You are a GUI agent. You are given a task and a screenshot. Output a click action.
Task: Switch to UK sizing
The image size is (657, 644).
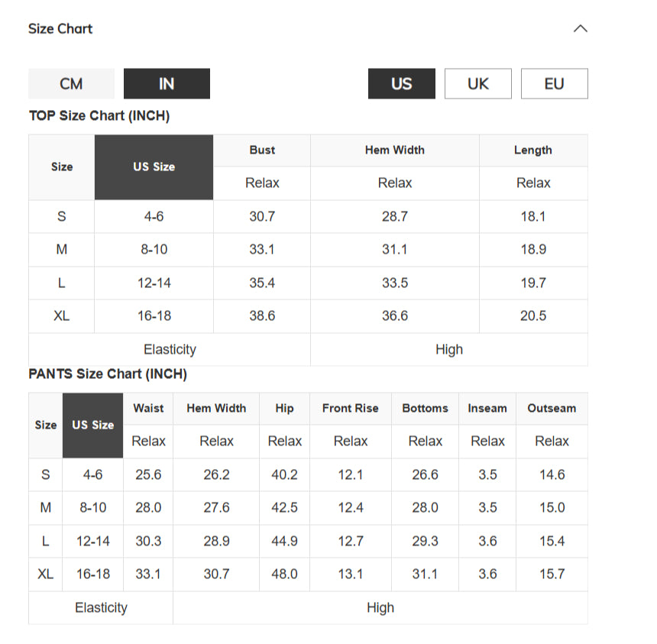(x=478, y=84)
